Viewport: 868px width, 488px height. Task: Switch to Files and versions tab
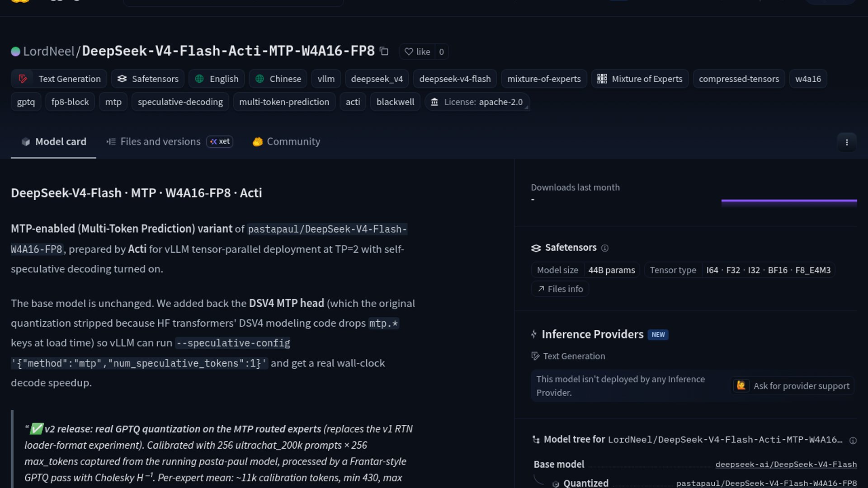coord(170,142)
